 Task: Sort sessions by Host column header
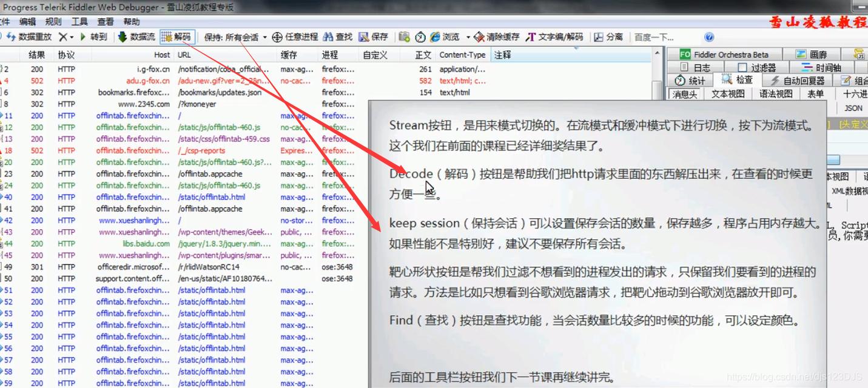133,55
